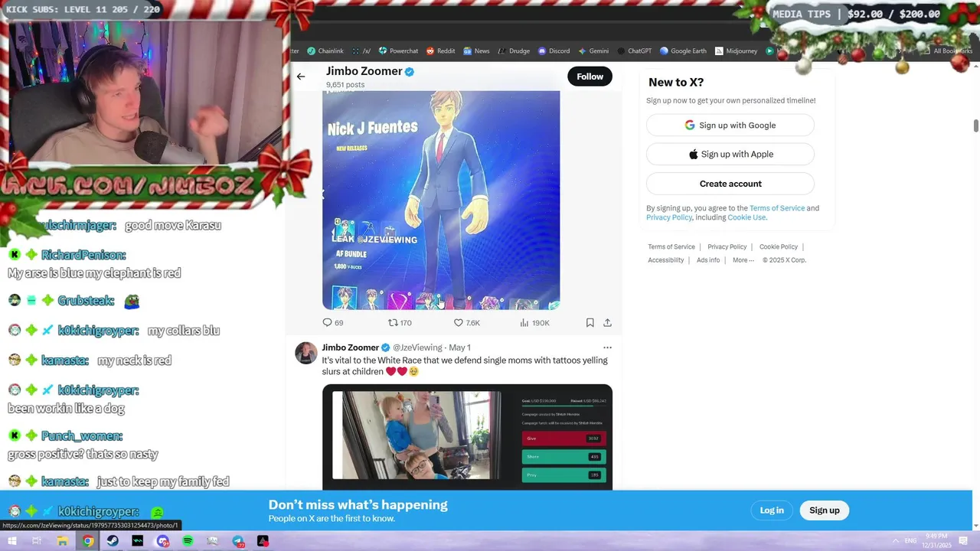Screen dimensions: 980x551
Task: Open replies on the post with 69 comments
Action: coord(333,323)
